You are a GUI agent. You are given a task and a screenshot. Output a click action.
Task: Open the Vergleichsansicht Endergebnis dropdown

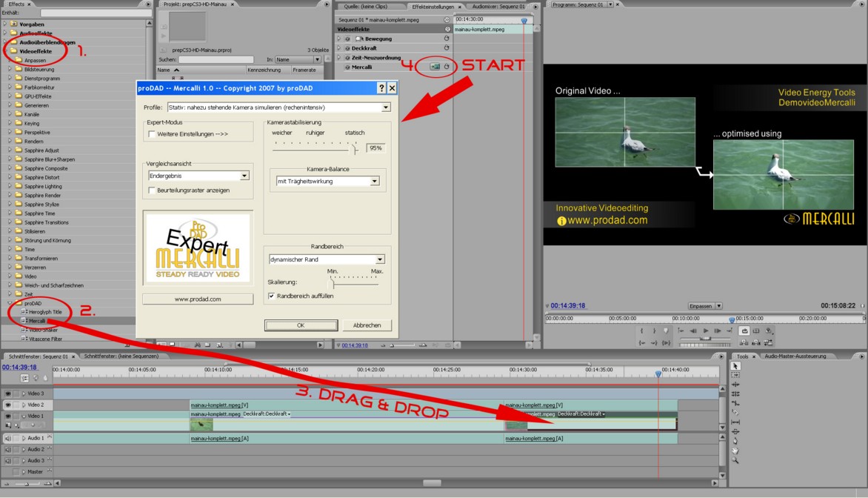pos(244,176)
